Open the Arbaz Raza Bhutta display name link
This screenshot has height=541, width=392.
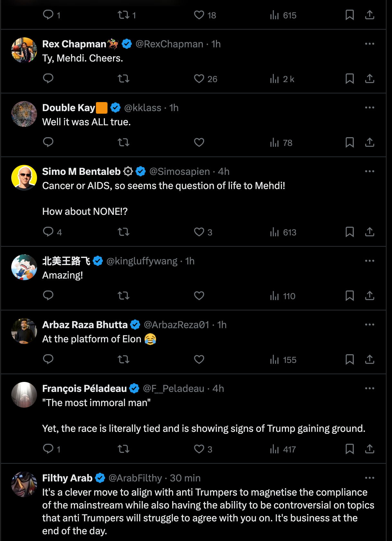[85, 325]
